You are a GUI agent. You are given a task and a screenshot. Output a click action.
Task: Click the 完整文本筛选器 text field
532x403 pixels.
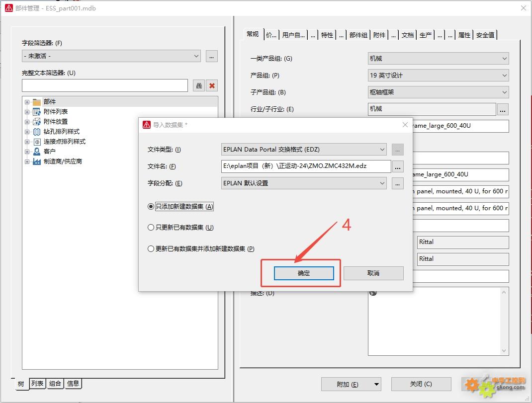point(105,85)
